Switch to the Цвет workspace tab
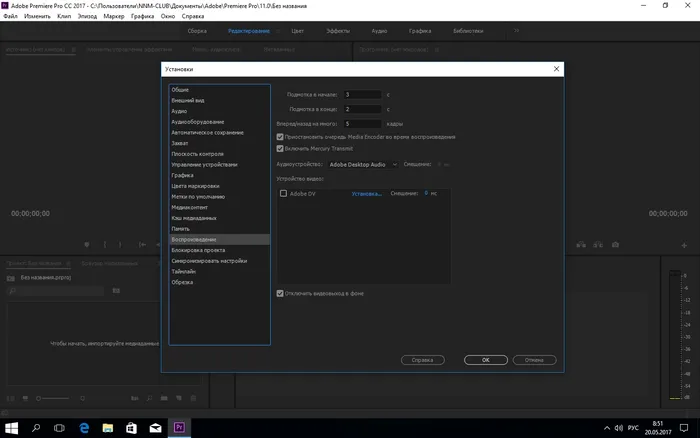 pyautogui.click(x=297, y=31)
